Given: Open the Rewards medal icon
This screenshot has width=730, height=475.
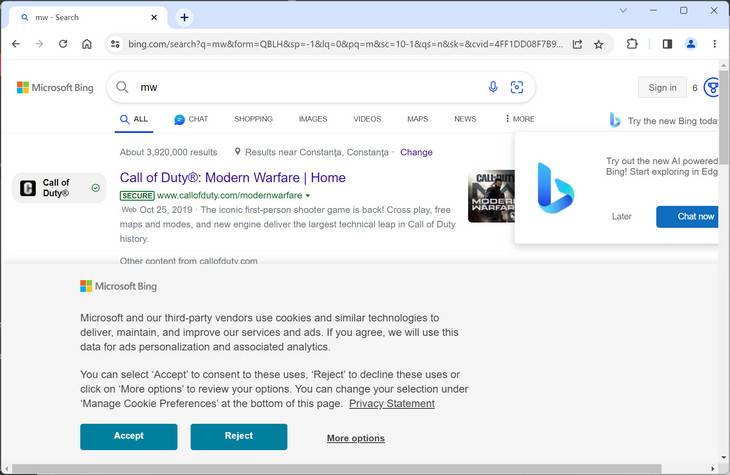Looking at the screenshot, I should pyautogui.click(x=712, y=88).
